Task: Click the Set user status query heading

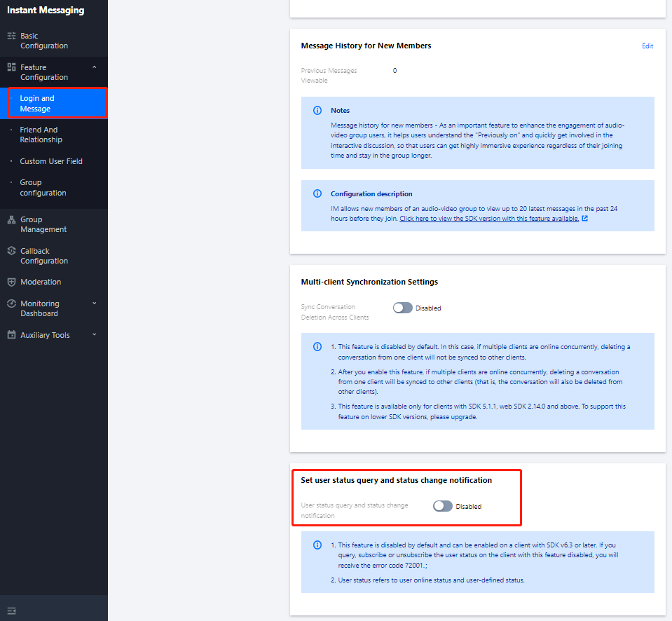Action: pyautogui.click(x=397, y=480)
